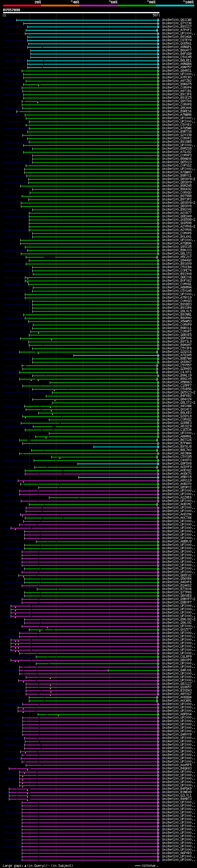Select the UniRef100_Q01577 label

[x=177, y=629]
